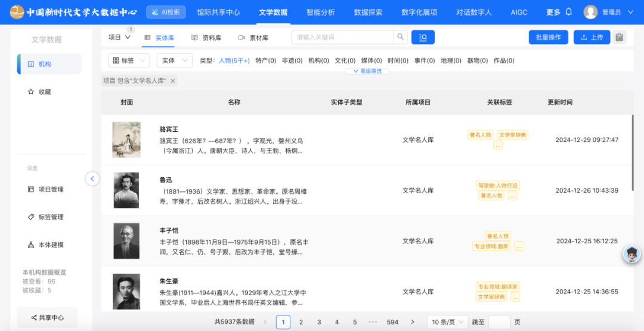Remove the 文学名人库 filter chip
This screenshot has width=644, height=331.
(x=173, y=81)
